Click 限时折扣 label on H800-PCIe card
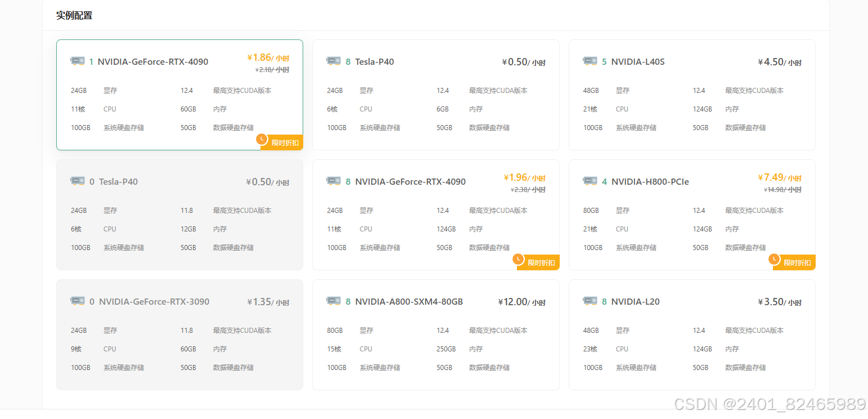Viewport: 868px width, 419px height. [x=798, y=263]
